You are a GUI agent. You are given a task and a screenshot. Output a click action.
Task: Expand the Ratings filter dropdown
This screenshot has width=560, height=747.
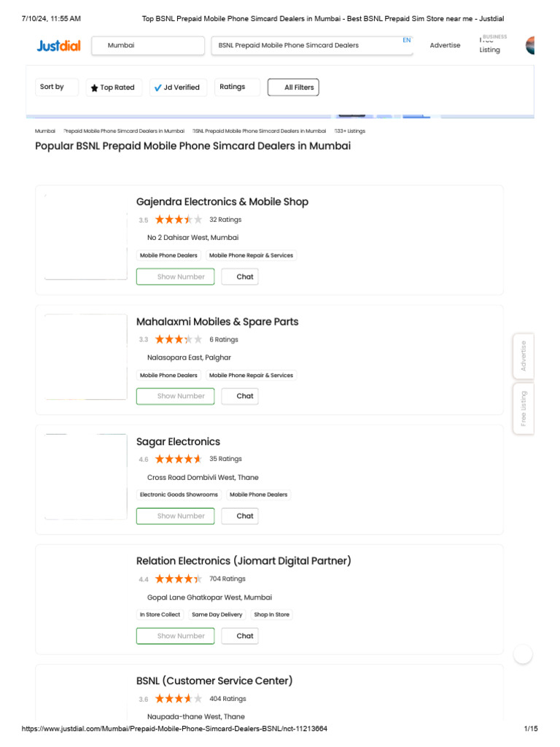[x=237, y=88]
